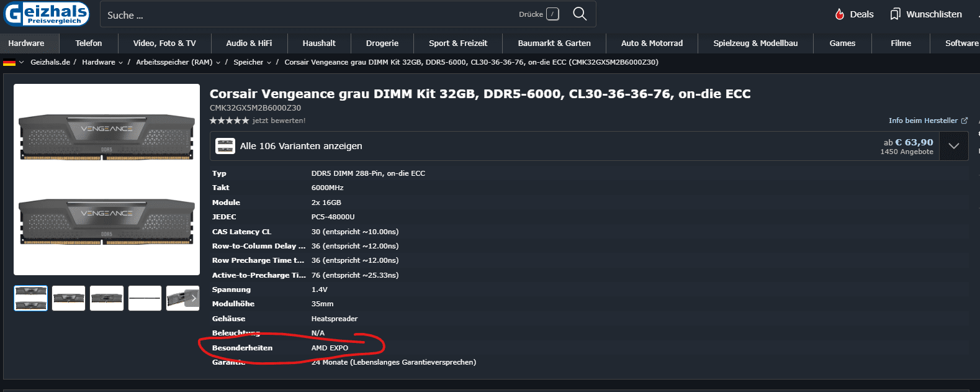Open the Video, Foto & TV tab
Viewport: 980px width, 392px height.
pyautogui.click(x=164, y=43)
